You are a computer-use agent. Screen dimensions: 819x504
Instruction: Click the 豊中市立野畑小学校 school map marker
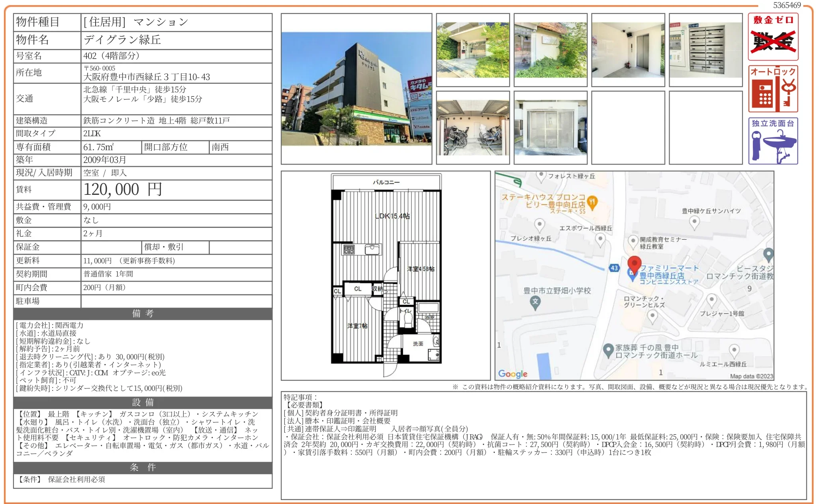click(x=535, y=302)
